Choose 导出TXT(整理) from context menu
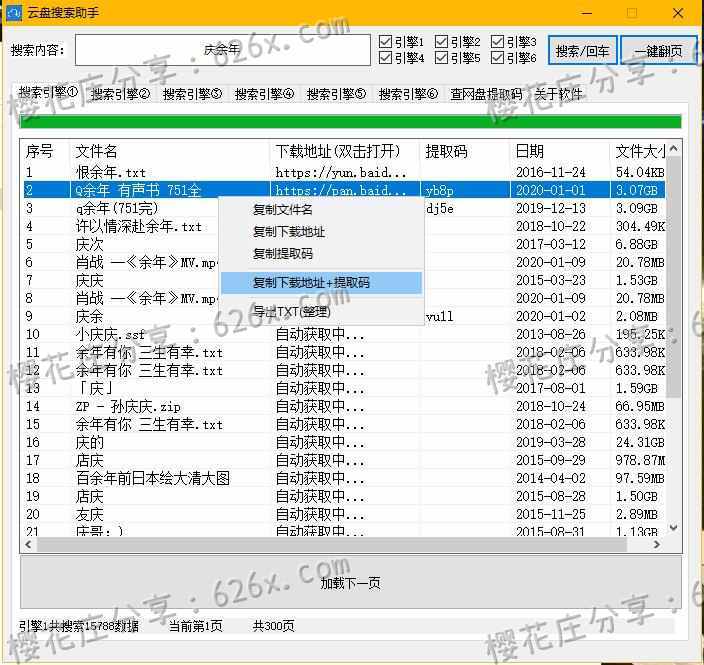This screenshot has height=665, width=704. pos(321,311)
